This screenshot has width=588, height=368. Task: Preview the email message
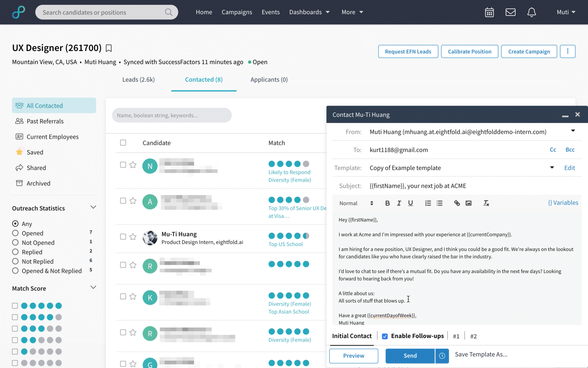[x=354, y=356]
